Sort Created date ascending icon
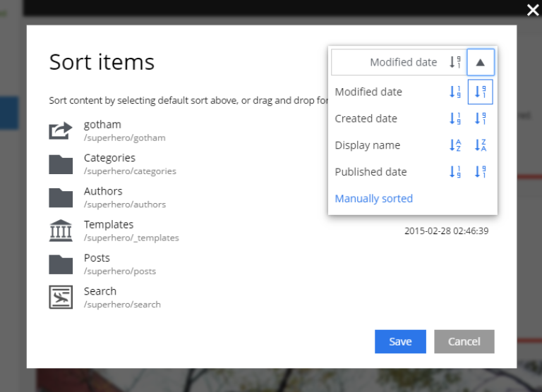 click(x=455, y=118)
